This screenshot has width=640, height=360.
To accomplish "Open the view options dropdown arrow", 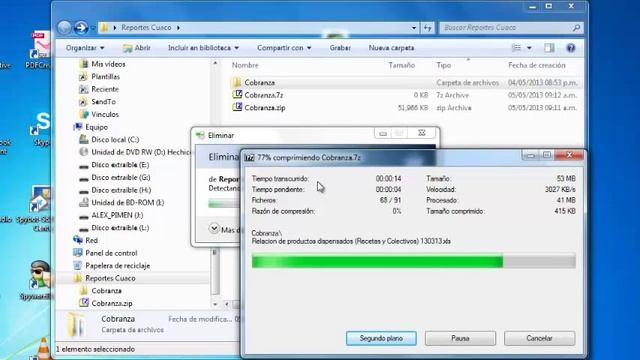I will tap(529, 48).
